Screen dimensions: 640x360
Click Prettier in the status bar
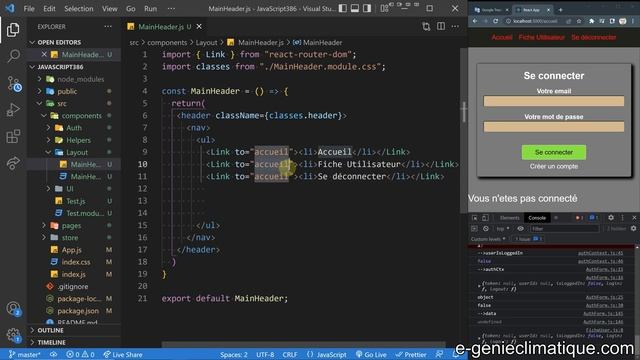pyautogui.click(x=411, y=355)
